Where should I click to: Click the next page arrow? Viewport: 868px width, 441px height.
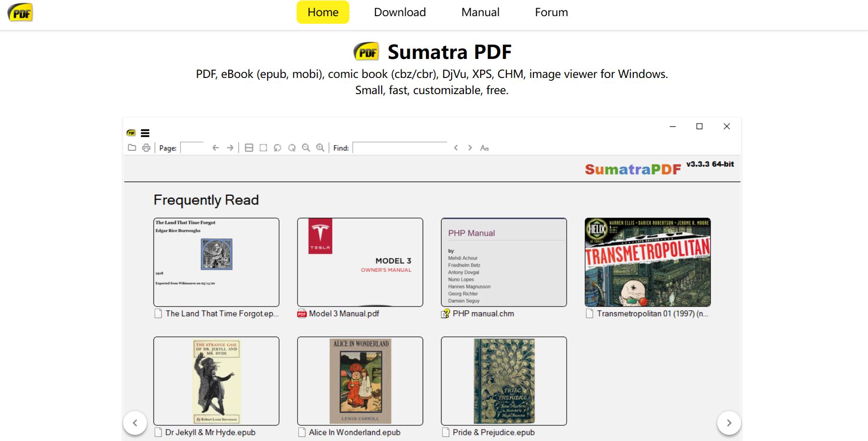pyautogui.click(x=230, y=148)
